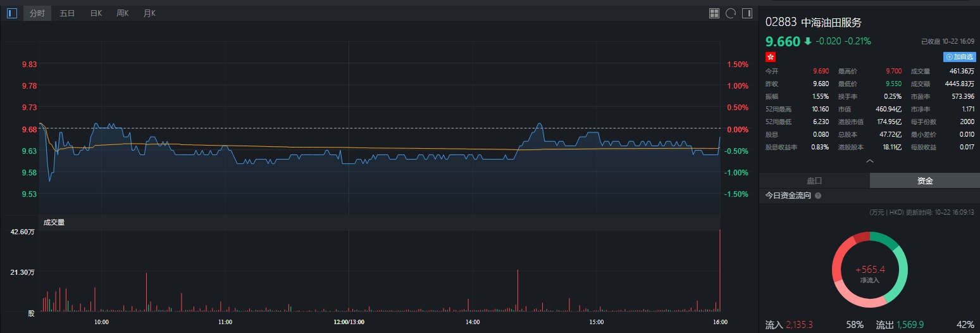Click the 成交量 value 461.36万
This screenshot has width=980, height=333.
pos(962,72)
